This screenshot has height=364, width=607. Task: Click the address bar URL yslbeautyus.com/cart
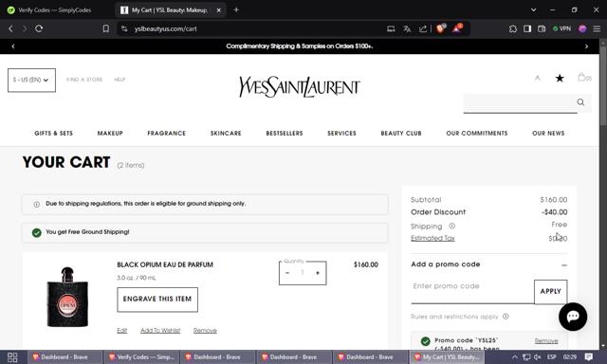pos(166,28)
